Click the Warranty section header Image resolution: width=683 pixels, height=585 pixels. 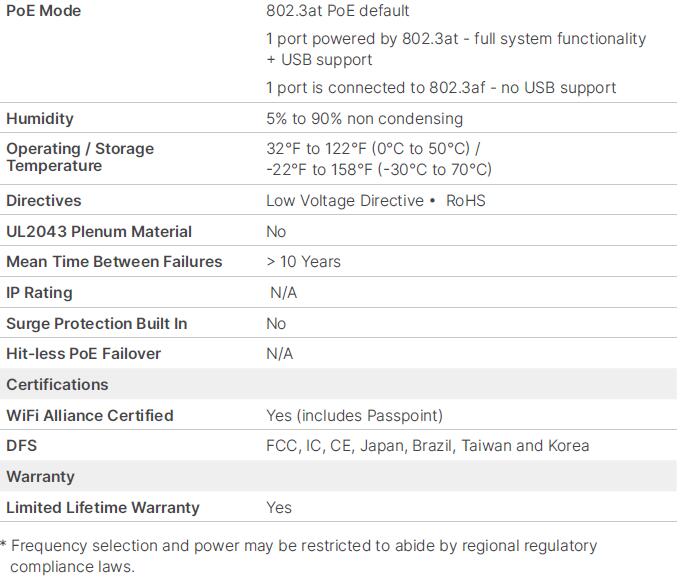click(41, 477)
